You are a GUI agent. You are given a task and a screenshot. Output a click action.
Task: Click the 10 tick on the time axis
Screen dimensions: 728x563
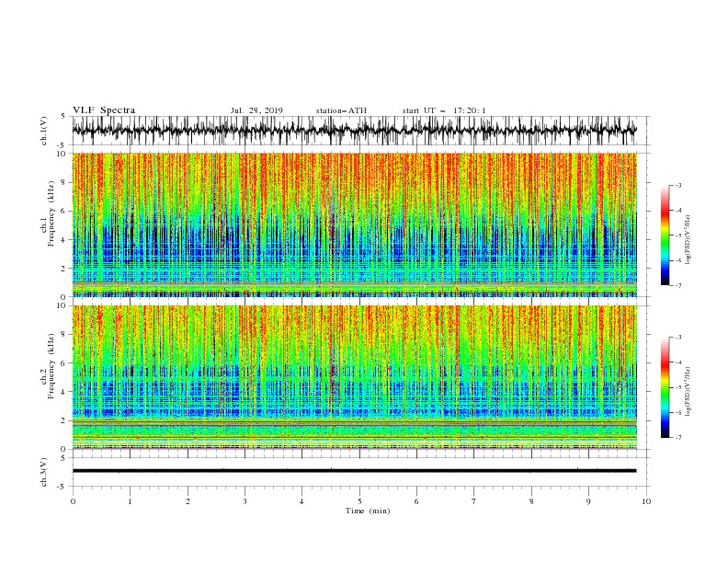(646, 501)
